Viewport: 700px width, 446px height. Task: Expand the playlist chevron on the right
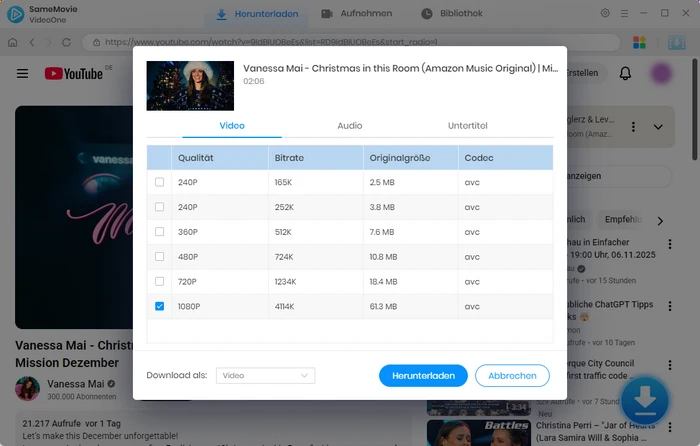coord(657,127)
